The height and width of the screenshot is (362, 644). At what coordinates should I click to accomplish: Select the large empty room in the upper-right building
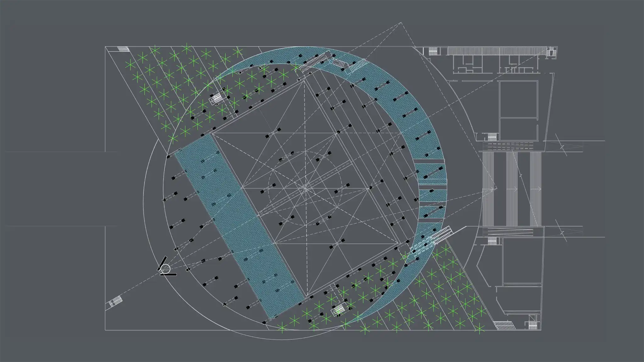518,99
